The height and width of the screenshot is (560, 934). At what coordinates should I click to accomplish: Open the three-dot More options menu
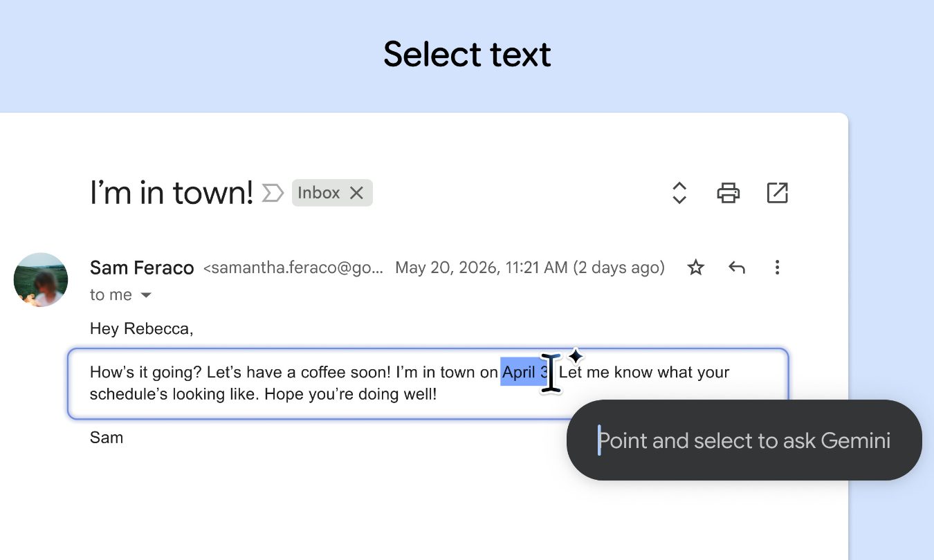(x=777, y=268)
